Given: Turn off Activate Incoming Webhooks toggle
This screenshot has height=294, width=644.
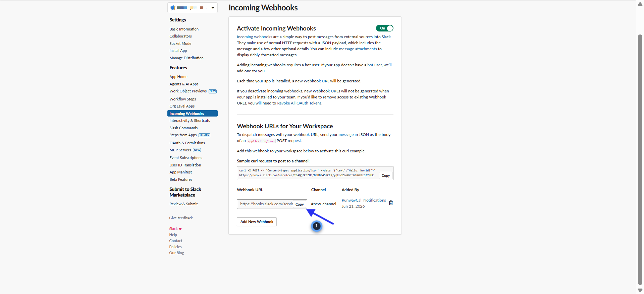Looking at the screenshot, I should (x=384, y=28).
